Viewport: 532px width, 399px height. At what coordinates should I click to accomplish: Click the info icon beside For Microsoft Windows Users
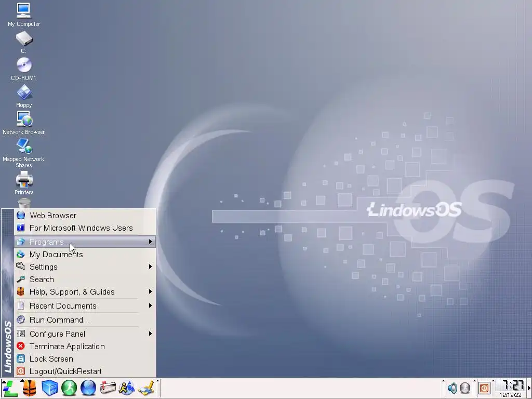21,228
